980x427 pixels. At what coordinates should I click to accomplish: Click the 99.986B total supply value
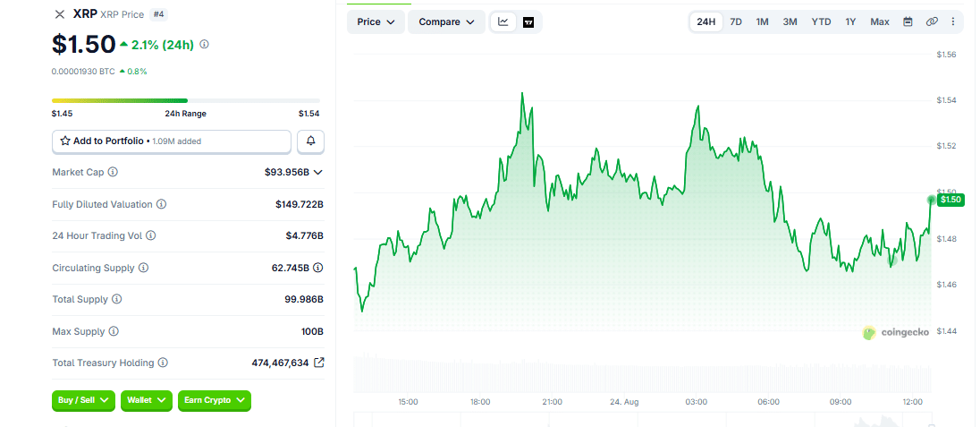(x=304, y=299)
